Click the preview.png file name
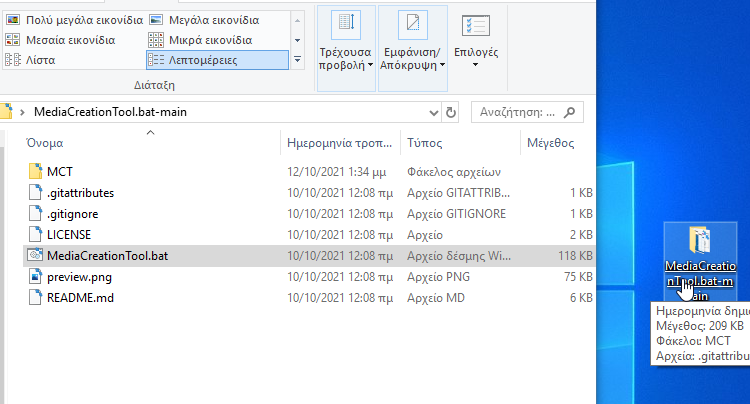This screenshot has width=750, height=404. pyautogui.click(x=79, y=277)
